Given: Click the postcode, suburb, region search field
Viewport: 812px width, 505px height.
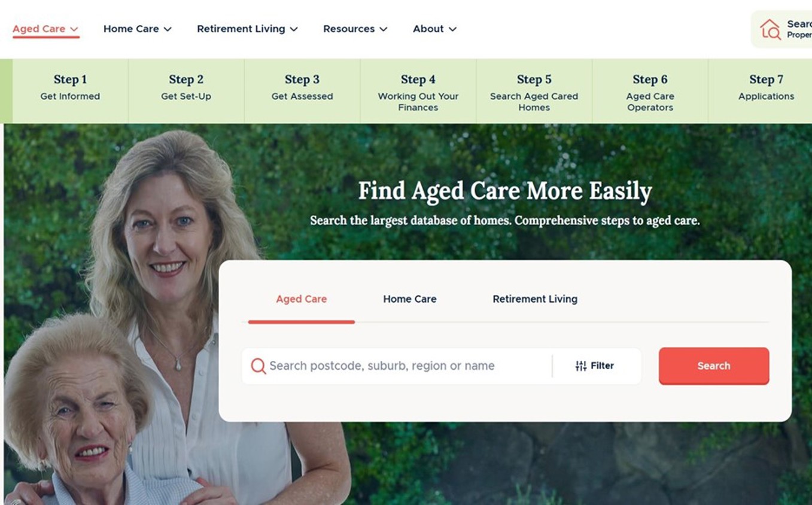Looking at the screenshot, I should (x=397, y=366).
